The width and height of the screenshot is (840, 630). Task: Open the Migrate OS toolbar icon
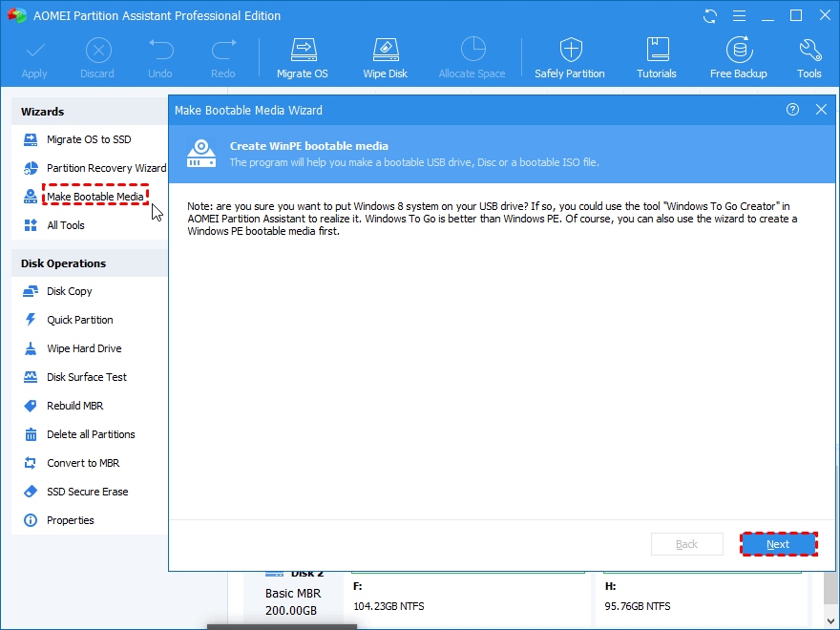303,58
